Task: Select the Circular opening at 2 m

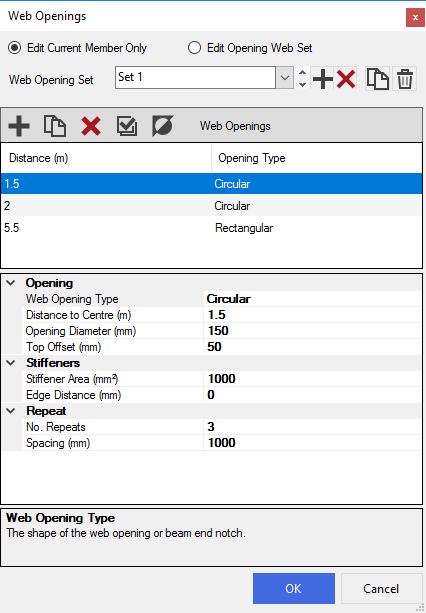Action: click(211, 206)
